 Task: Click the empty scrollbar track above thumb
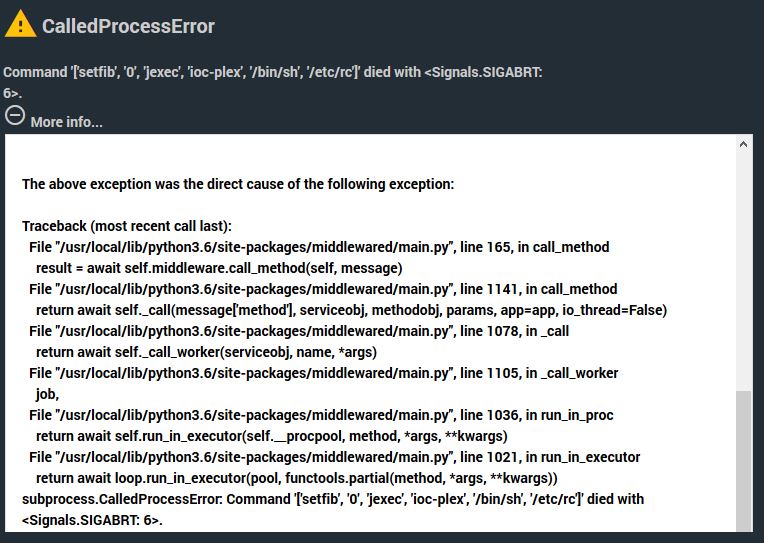[x=744, y=271]
